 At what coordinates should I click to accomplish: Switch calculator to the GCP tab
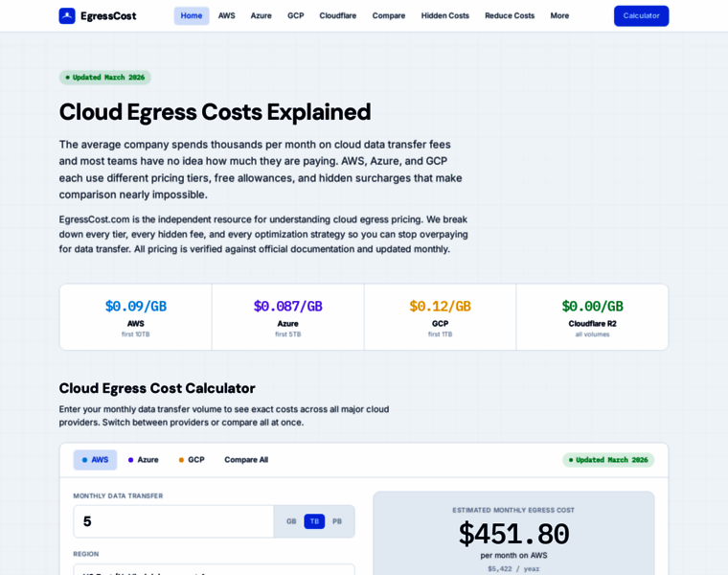click(x=192, y=460)
